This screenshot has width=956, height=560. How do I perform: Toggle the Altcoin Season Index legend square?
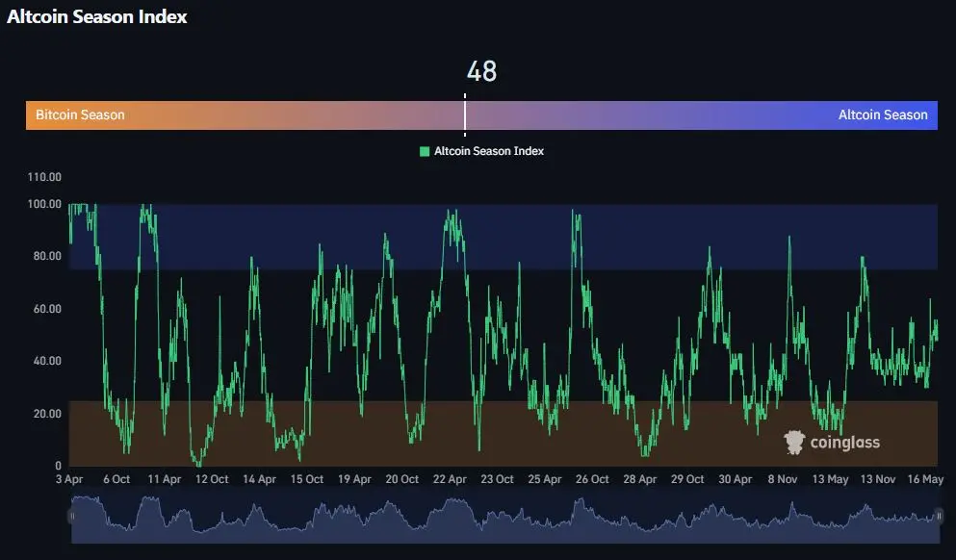(x=425, y=151)
